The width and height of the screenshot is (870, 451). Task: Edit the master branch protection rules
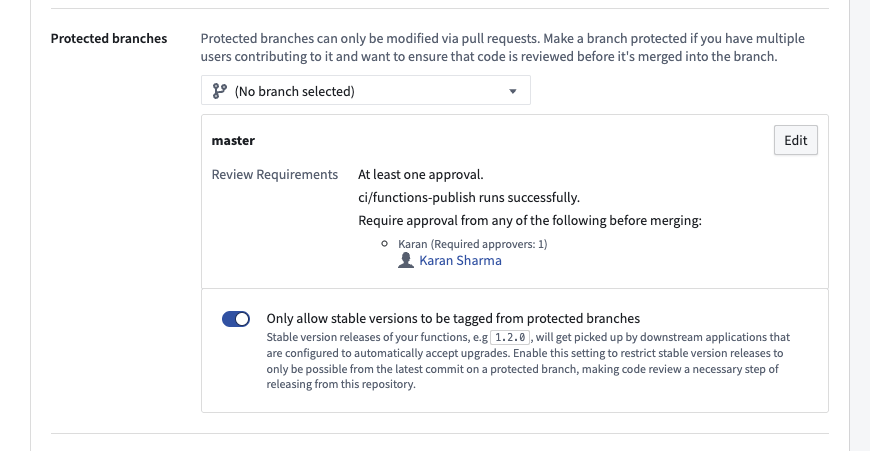pos(796,140)
